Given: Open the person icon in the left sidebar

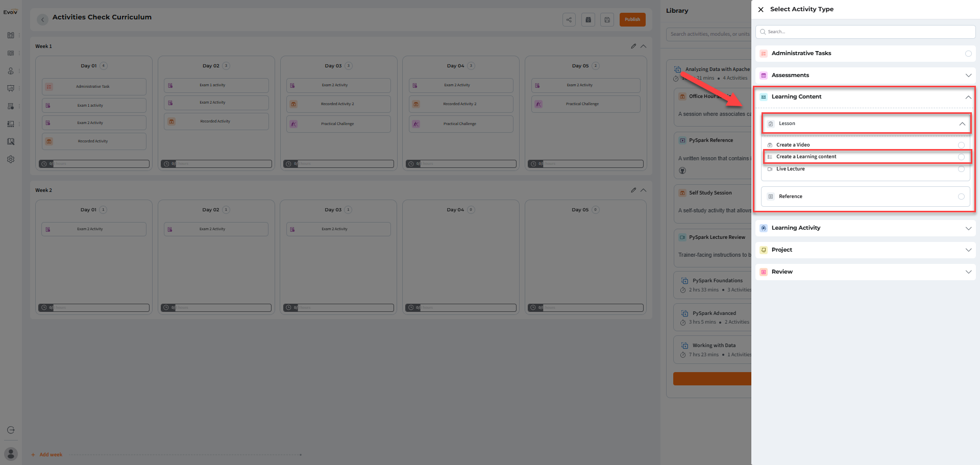Looking at the screenshot, I should [x=11, y=71].
